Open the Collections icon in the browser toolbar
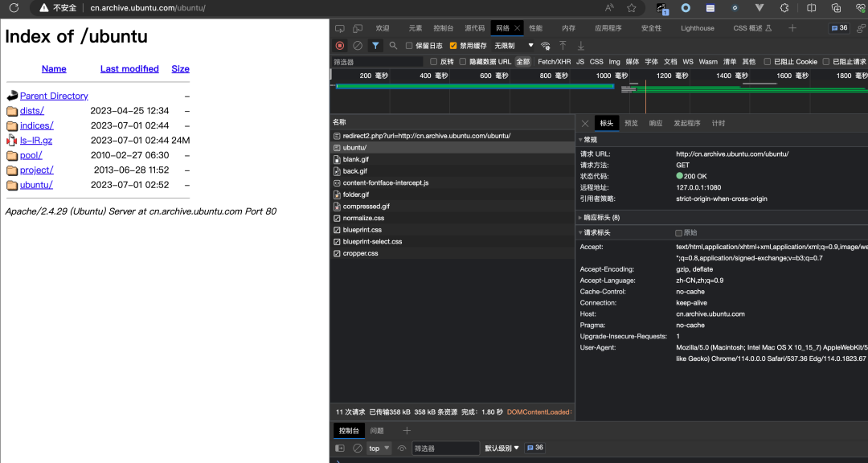868x463 pixels. [x=837, y=8]
